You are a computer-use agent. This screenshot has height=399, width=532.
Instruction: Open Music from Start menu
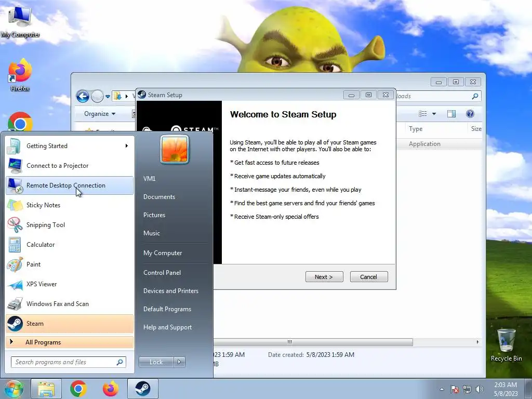click(x=151, y=233)
